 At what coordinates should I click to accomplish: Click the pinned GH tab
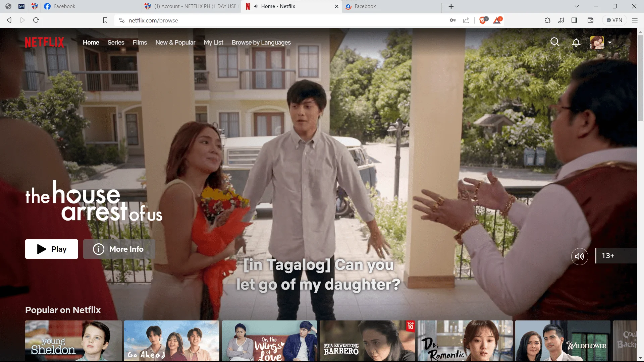click(21, 6)
